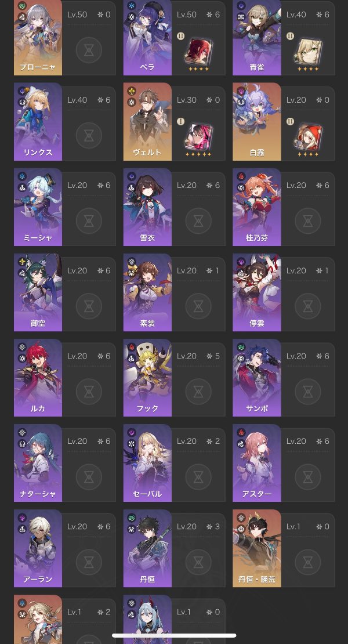Screen dimensions: 348x644
Task: Tap the empty light cone slot for リンクス
Action: 89,136
